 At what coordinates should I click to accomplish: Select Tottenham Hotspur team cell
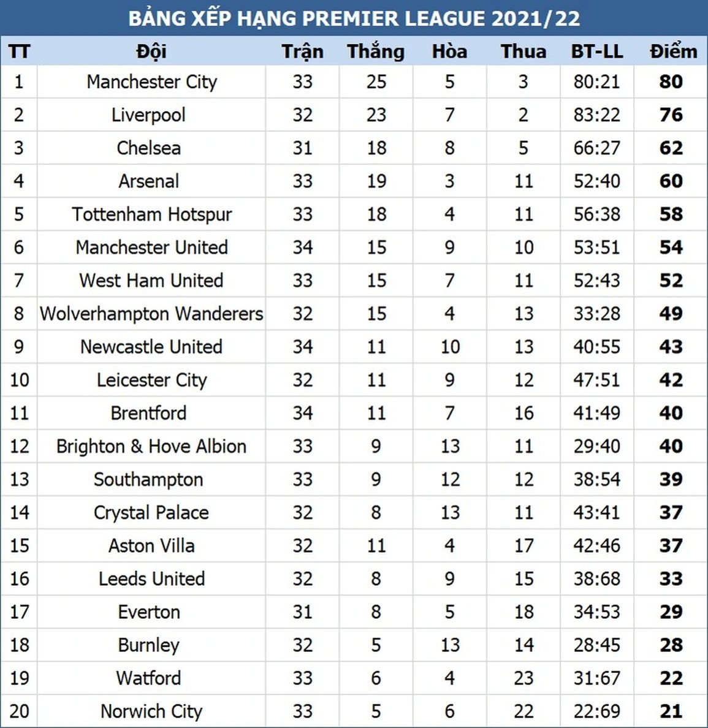151,214
